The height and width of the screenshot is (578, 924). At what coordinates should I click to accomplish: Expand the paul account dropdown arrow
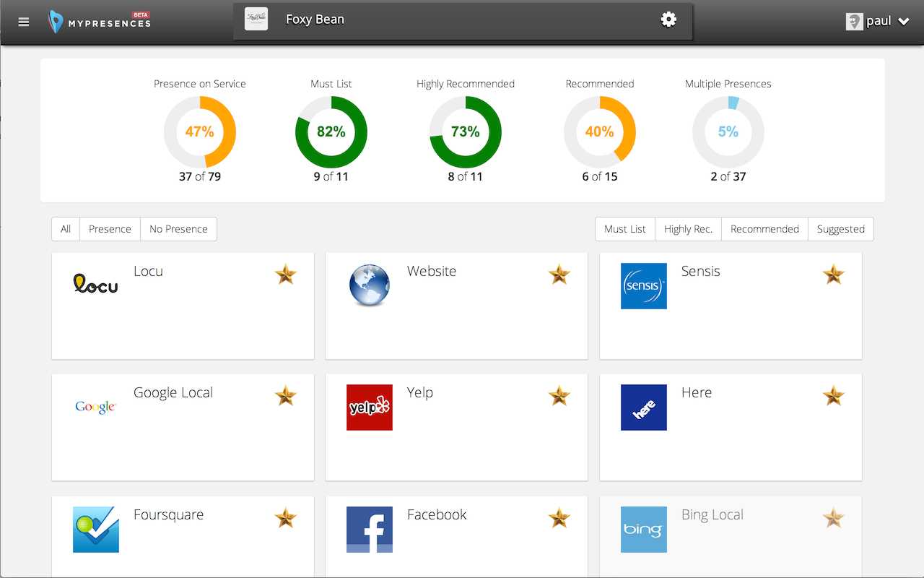904,22
